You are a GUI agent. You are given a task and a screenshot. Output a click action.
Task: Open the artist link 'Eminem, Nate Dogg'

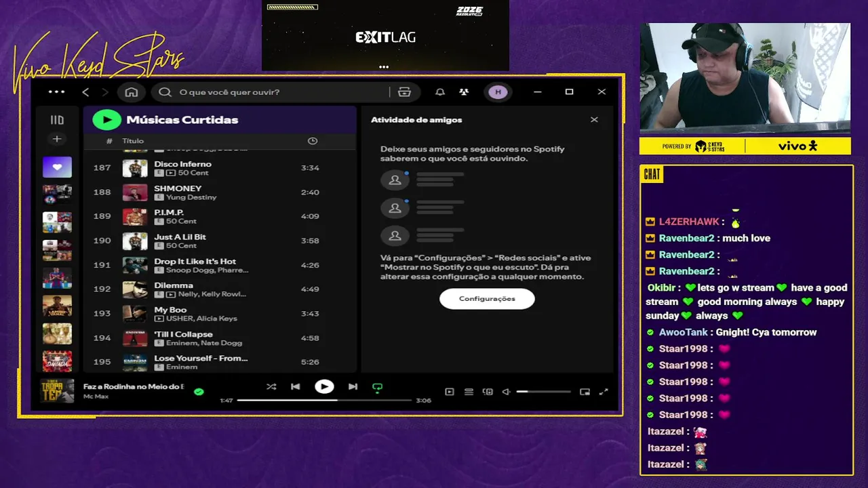point(203,343)
